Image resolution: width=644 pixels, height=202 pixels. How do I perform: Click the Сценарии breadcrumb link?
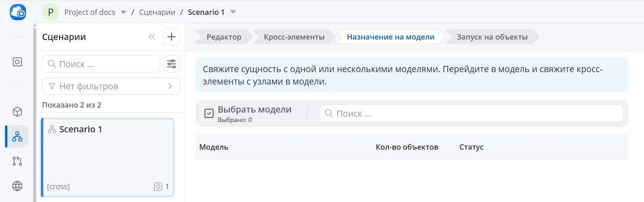157,12
